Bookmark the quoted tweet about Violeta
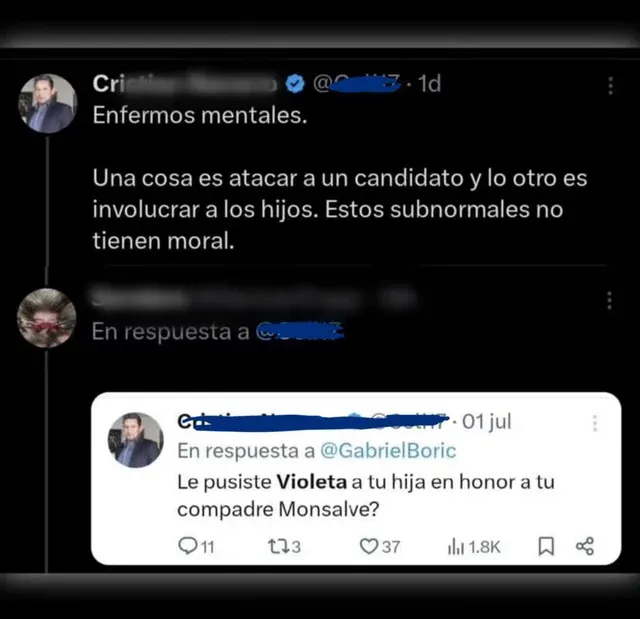 point(546,546)
